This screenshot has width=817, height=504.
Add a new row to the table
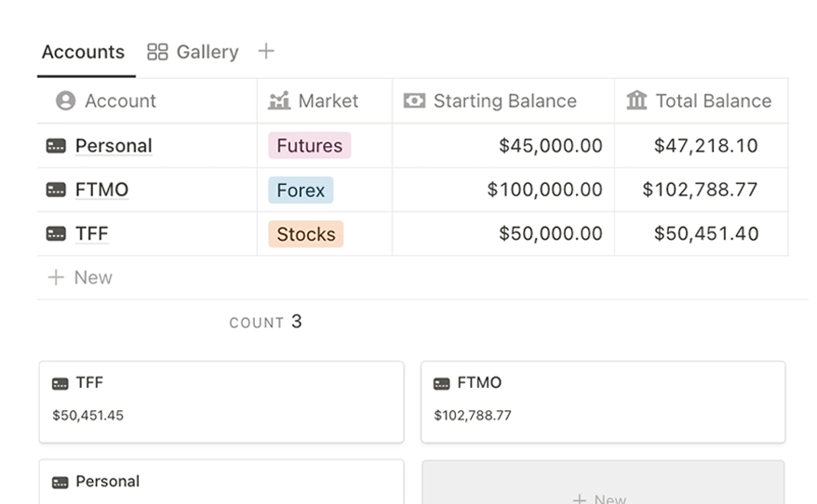[80, 277]
